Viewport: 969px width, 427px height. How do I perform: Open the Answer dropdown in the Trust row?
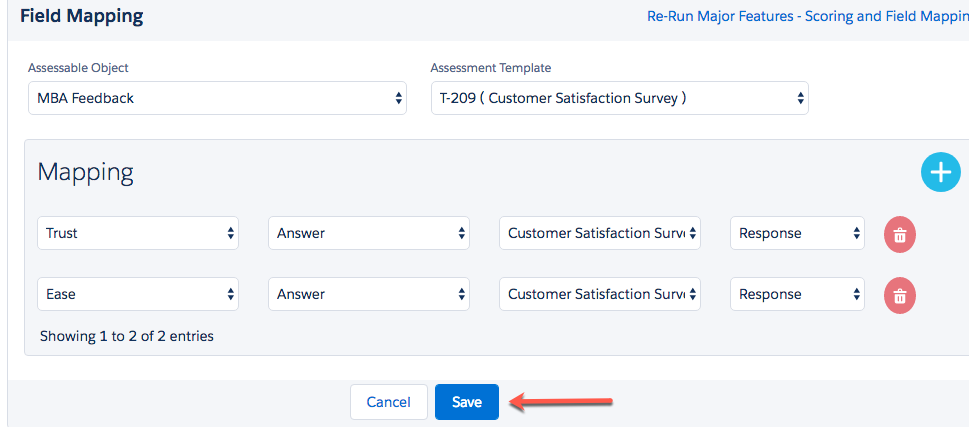click(x=369, y=233)
